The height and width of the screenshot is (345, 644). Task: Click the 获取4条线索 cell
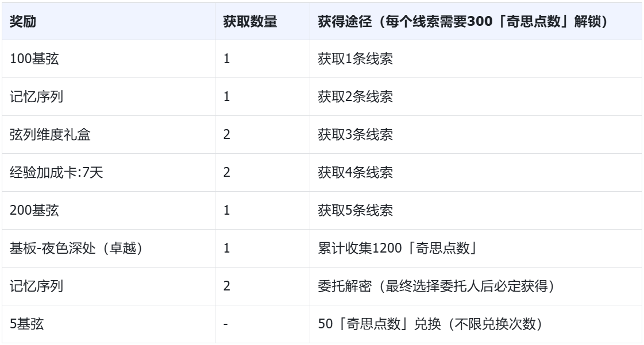point(476,173)
